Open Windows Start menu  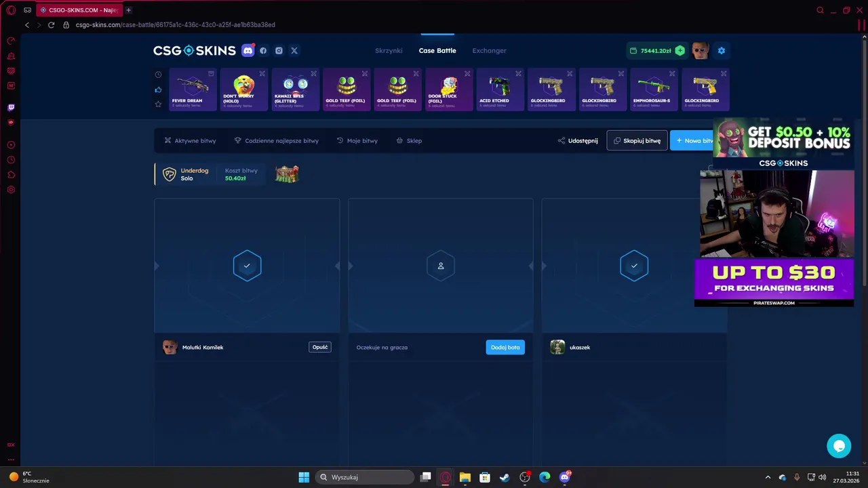click(x=304, y=477)
